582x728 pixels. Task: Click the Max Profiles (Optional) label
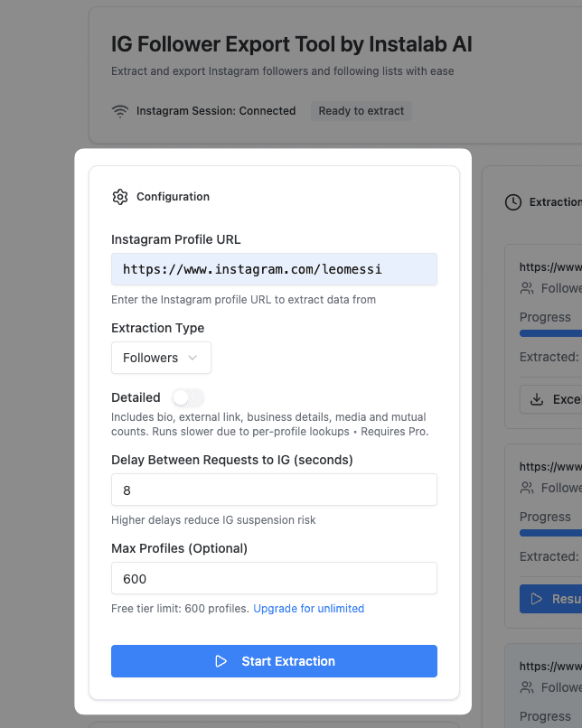(x=179, y=549)
